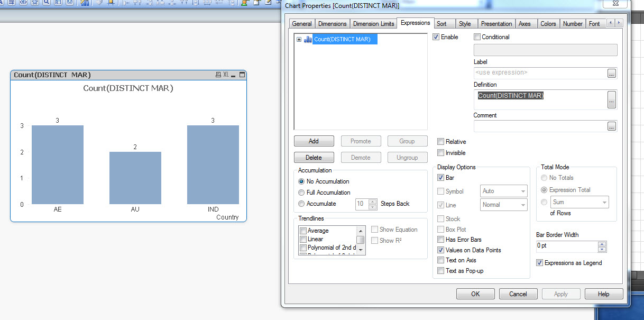644x320 pixels.
Task: Tick Polynomial of 2nd degree trendline
Action: point(303,248)
